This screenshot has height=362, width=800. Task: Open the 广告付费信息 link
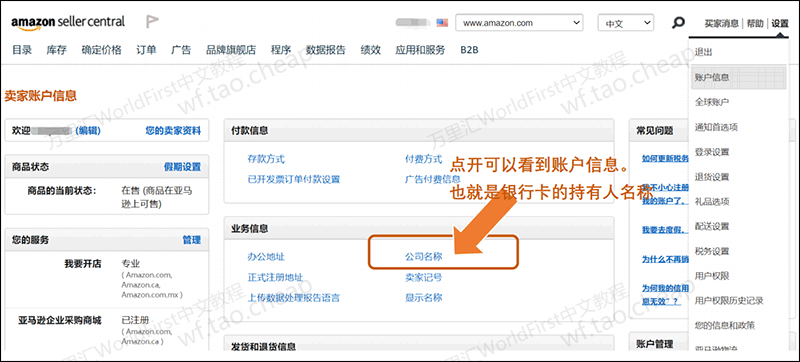point(433,179)
